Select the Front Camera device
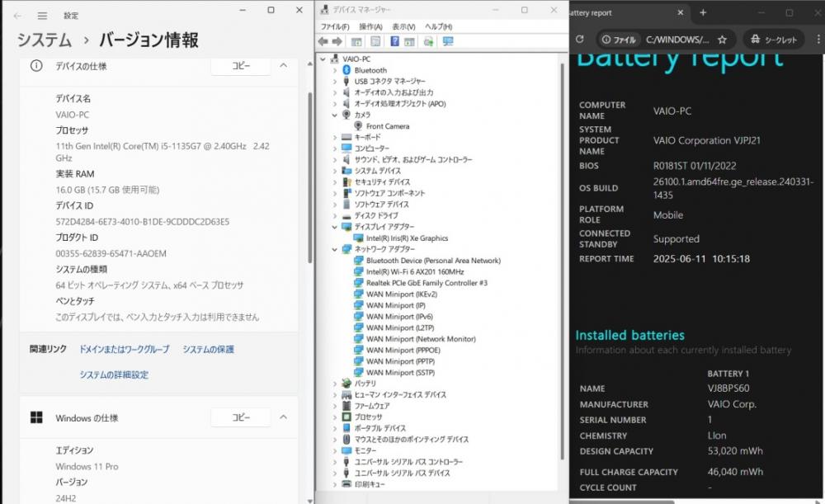 [388, 126]
